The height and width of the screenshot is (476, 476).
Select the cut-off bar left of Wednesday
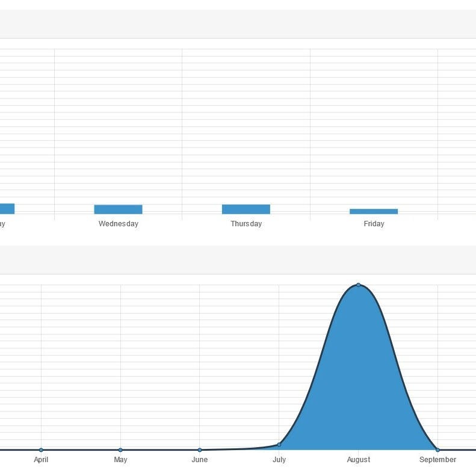point(7,209)
